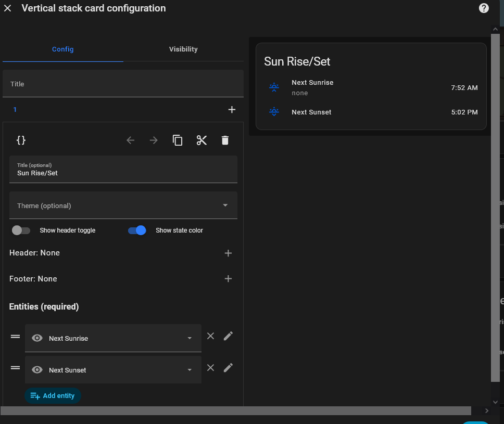Viewport: 504px width, 424px height.
Task: Switch to the Visibility tab
Action: coord(183,49)
